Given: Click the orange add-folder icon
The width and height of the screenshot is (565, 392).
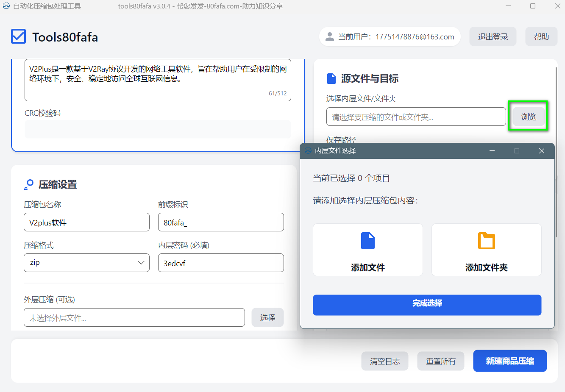Looking at the screenshot, I should 486,241.
